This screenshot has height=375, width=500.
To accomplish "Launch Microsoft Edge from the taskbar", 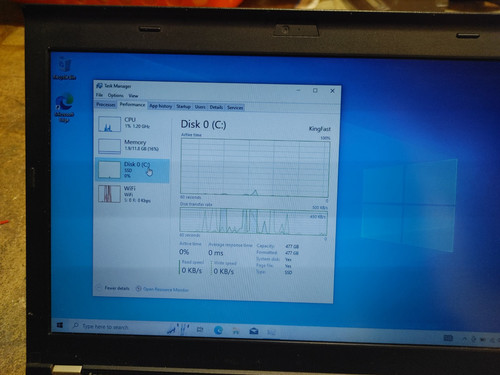I will pyautogui.click(x=218, y=330).
